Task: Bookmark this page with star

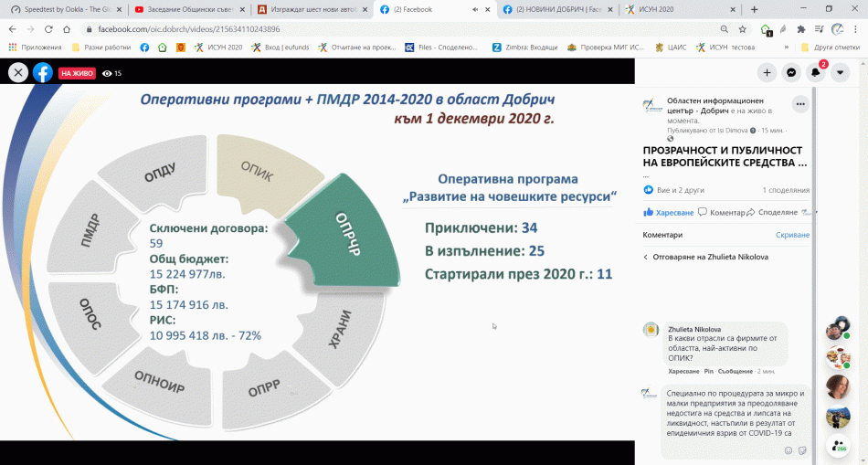Action: pyautogui.click(x=742, y=29)
